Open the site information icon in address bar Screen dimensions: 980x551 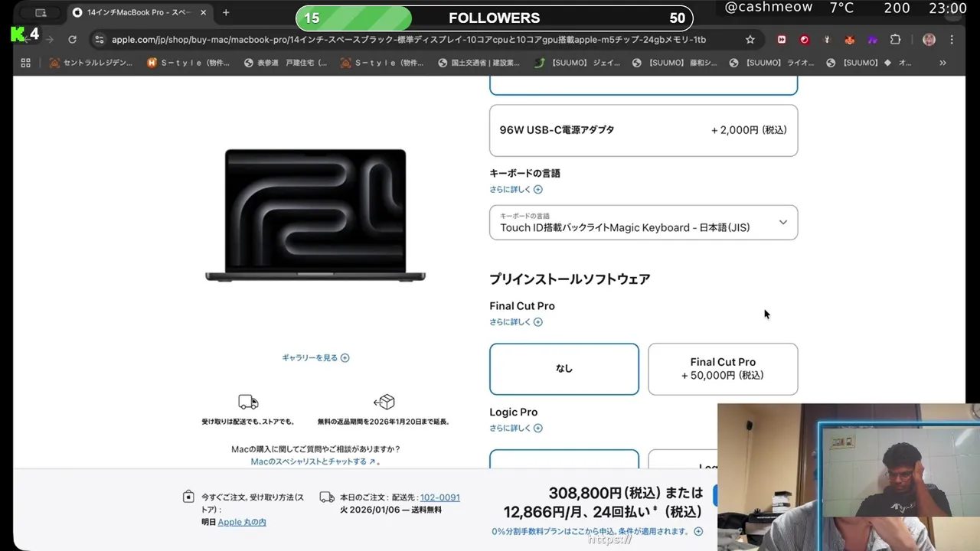[x=99, y=40]
